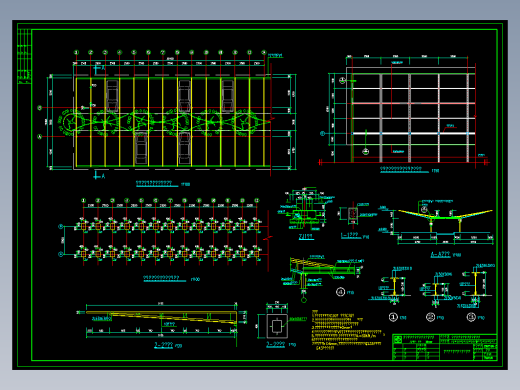This screenshot has width=520, height=390.
Task: Click grid axis bubble 1 above the parking plan
Action: tap(76, 53)
